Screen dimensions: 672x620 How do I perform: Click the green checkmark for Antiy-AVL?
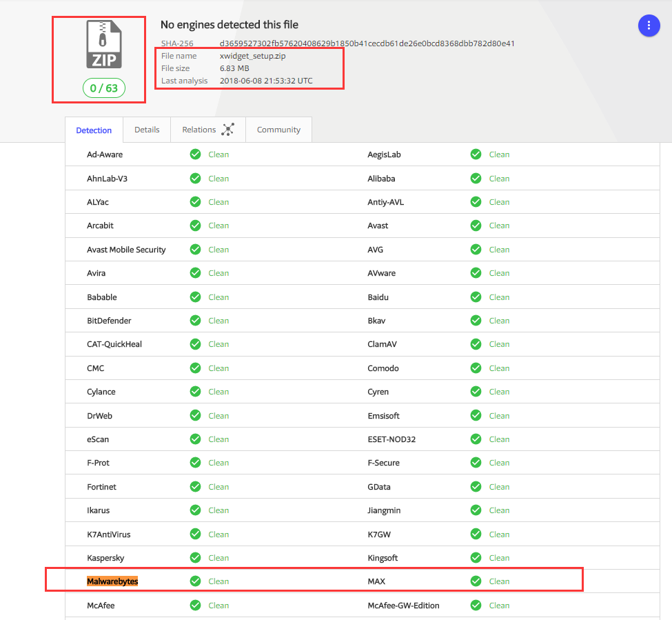(x=476, y=202)
